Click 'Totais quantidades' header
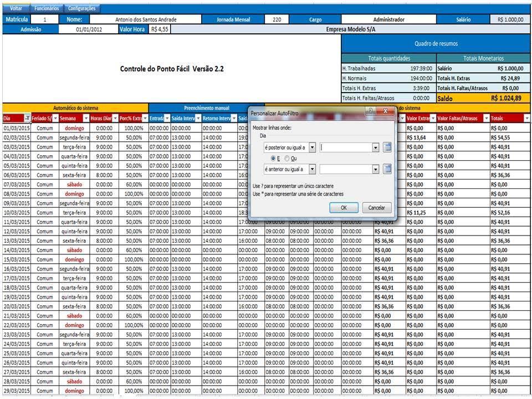The width and height of the screenshot is (532, 399). click(389, 58)
